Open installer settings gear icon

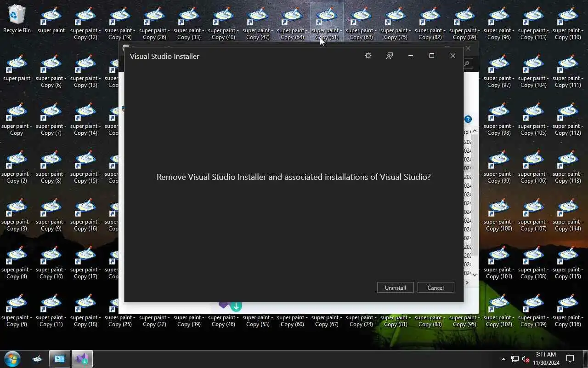(x=368, y=56)
